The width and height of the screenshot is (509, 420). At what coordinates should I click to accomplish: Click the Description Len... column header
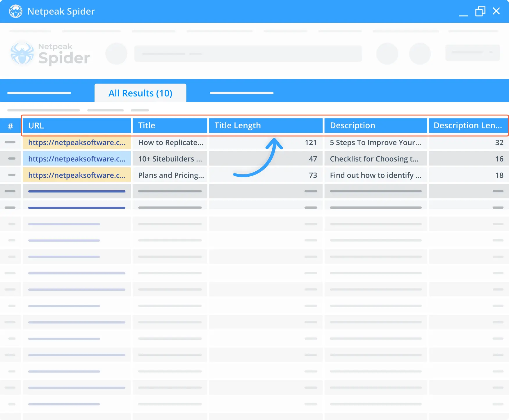point(468,125)
